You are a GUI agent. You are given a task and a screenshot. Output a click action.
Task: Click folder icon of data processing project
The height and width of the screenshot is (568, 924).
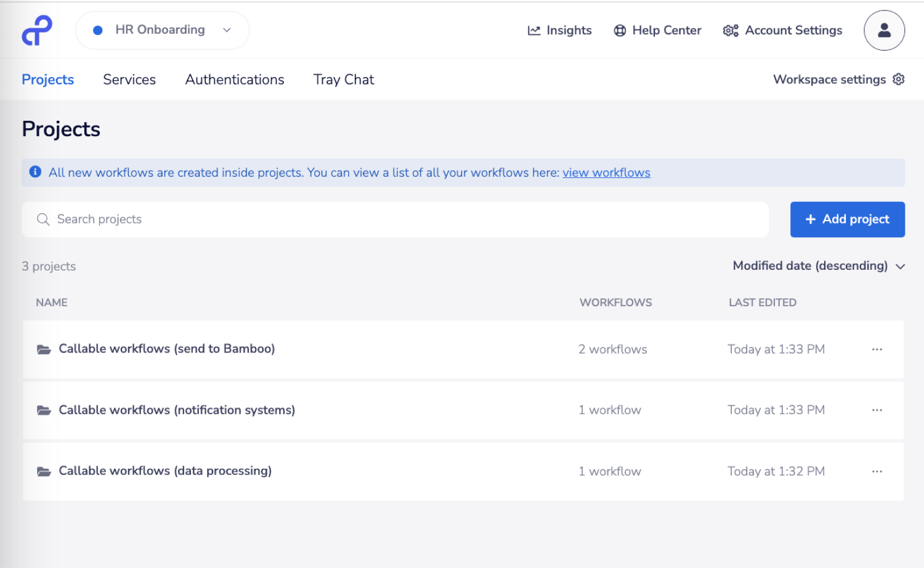[44, 471]
